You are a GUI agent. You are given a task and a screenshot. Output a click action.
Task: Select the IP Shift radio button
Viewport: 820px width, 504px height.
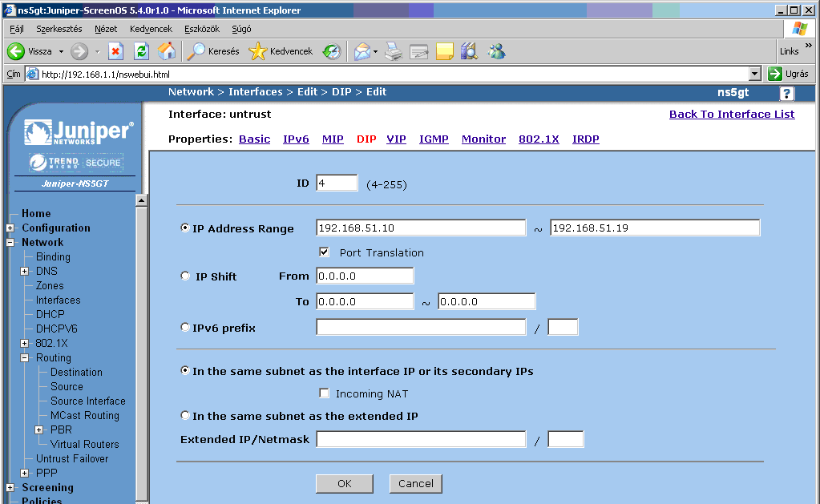tap(186, 276)
